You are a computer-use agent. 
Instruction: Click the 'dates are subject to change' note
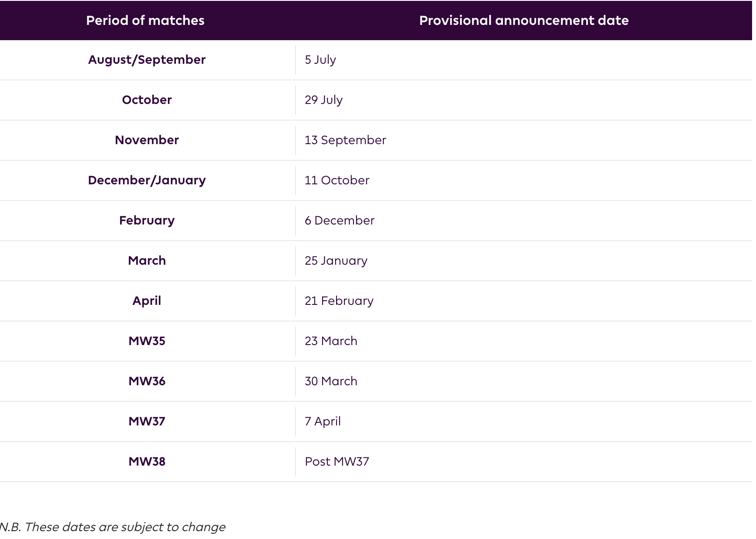(144, 527)
